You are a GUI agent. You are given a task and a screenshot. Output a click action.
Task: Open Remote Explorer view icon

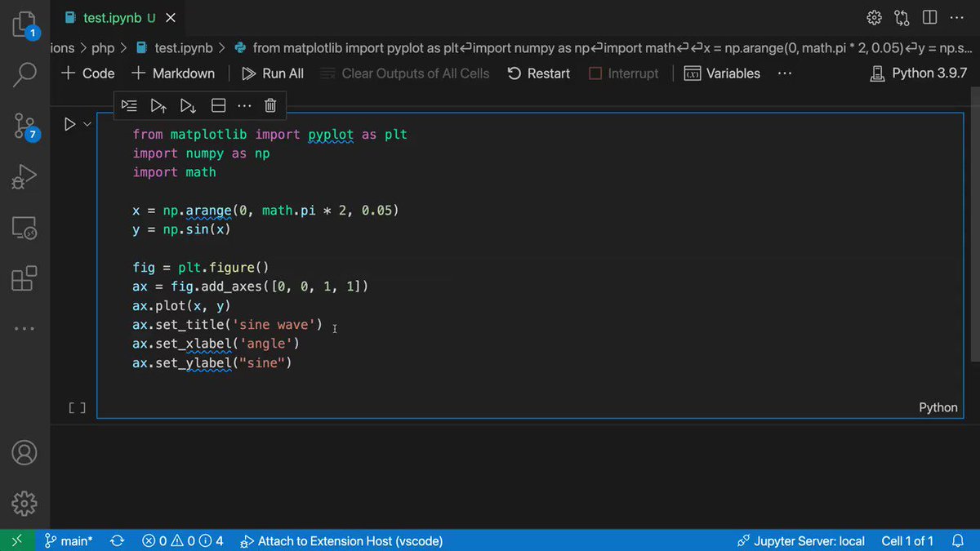coord(24,228)
